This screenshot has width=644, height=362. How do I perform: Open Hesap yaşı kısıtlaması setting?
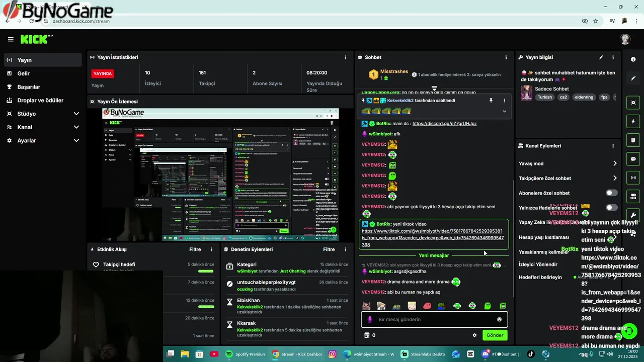(544, 237)
